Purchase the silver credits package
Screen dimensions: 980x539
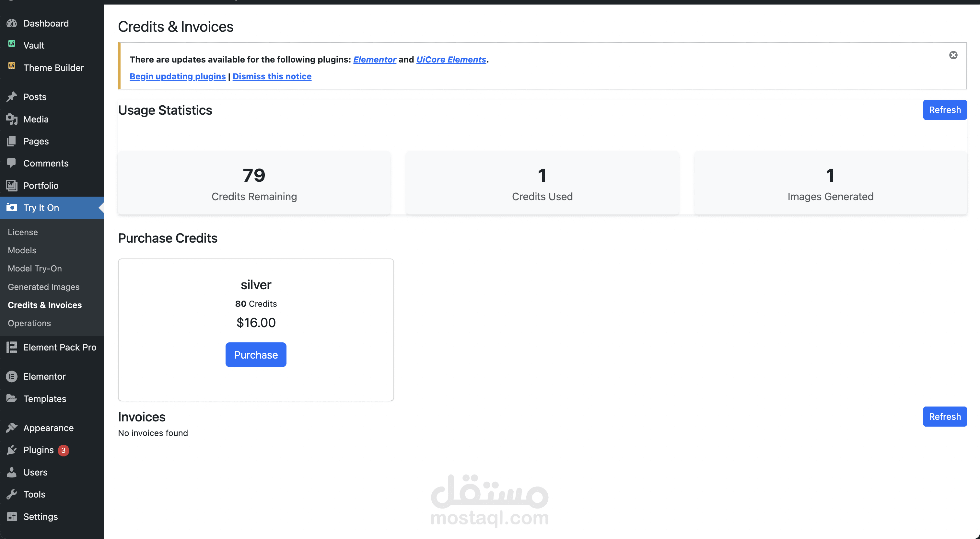(x=256, y=354)
